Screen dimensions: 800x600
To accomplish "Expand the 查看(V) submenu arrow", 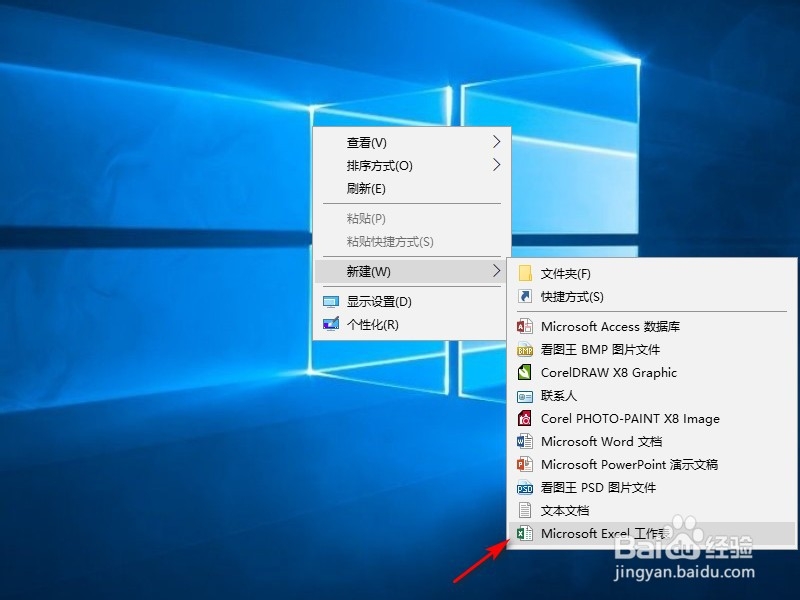I will coord(496,142).
